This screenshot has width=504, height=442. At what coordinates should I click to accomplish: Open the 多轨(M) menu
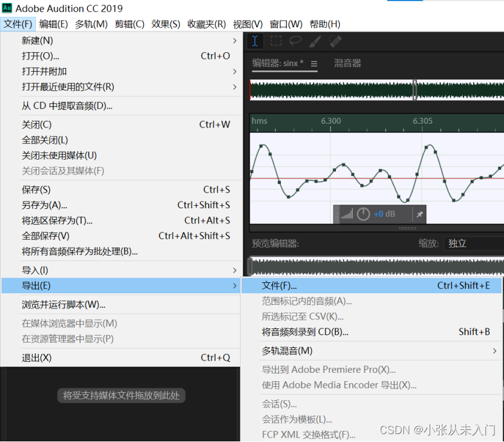[x=92, y=24]
